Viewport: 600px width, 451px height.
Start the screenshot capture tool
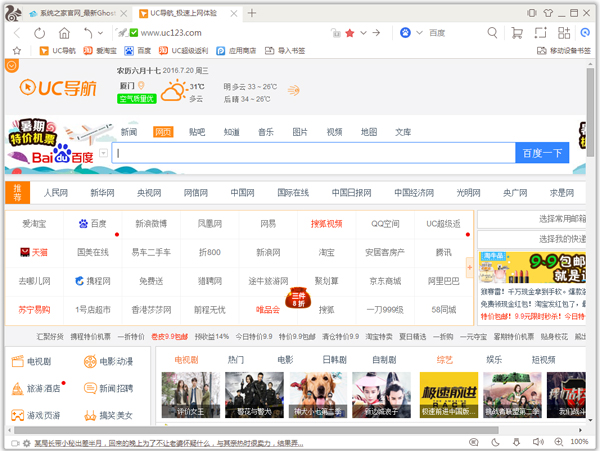click(540, 33)
